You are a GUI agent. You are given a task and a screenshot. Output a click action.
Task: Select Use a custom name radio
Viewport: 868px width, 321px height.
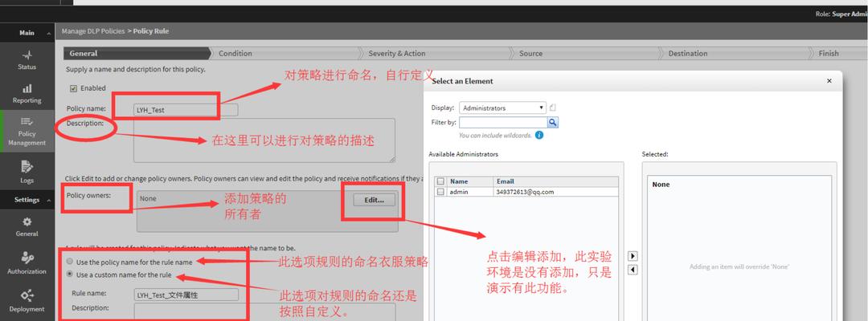pos(69,274)
